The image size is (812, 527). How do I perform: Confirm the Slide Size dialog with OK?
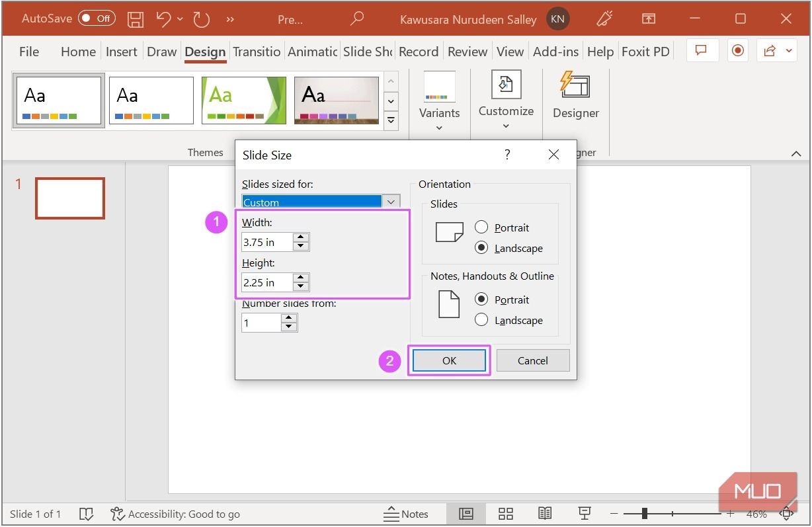point(449,360)
